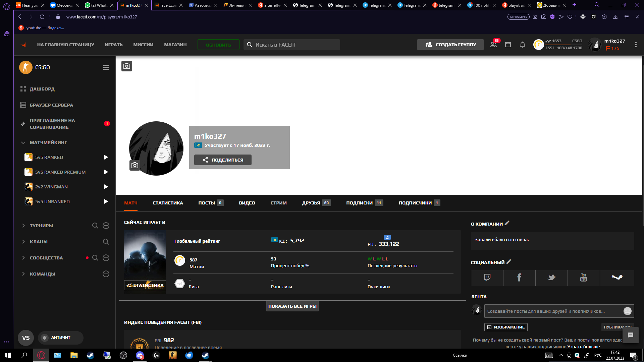Search clans with magnifier icon
Image resolution: width=644 pixels, height=362 pixels.
tap(106, 242)
